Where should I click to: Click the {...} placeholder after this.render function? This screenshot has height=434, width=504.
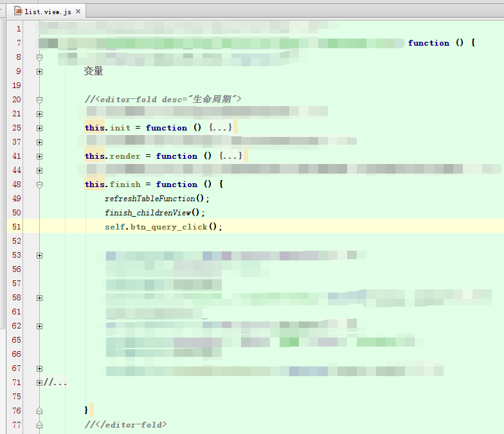(x=230, y=156)
